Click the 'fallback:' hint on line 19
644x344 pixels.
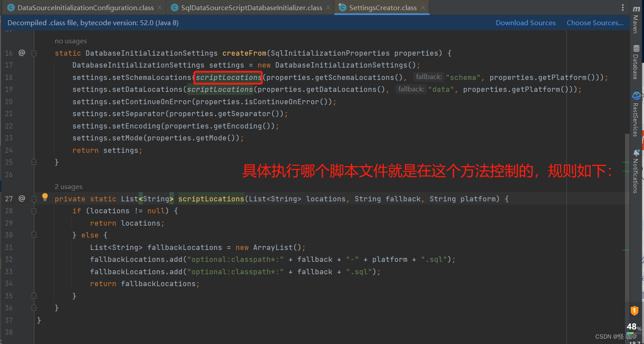click(411, 89)
